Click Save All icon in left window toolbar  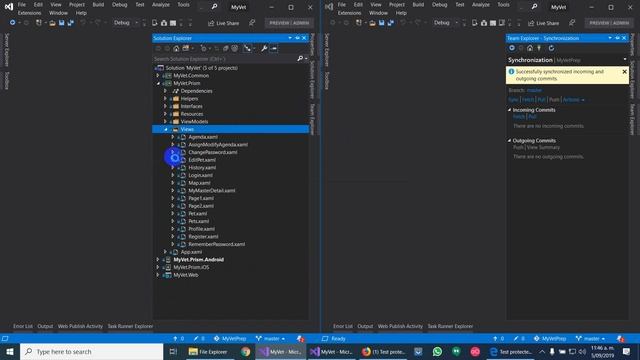click(x=71, y=23)
